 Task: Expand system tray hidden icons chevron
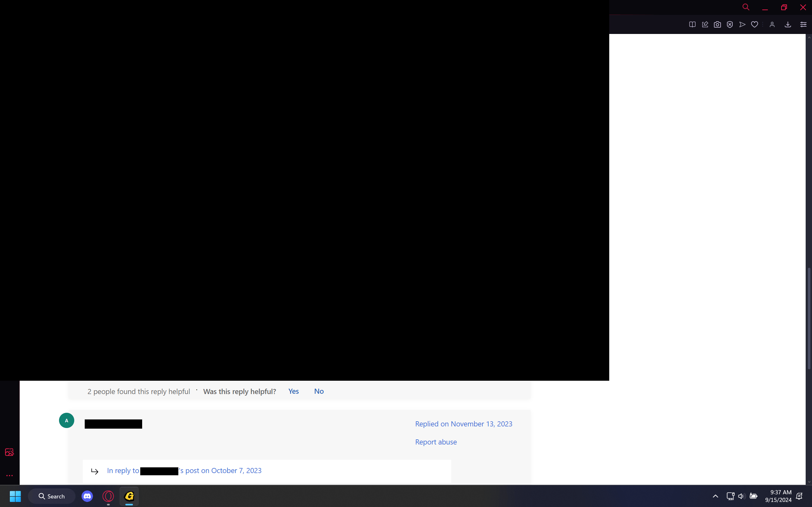pos(715,496)
